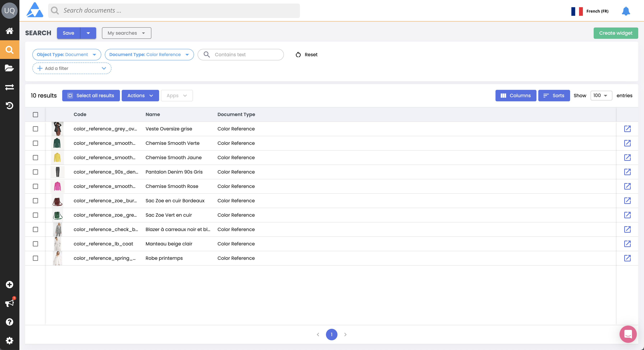Open Chemise Smooth Rose edit icon
The height and width of the screenshot is (350, 644).
pos(627,186)
